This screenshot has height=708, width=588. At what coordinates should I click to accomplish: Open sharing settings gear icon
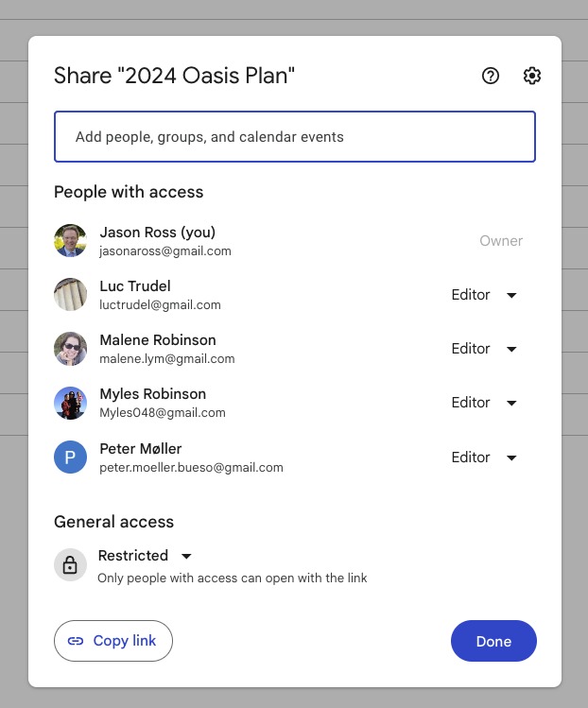532,76
